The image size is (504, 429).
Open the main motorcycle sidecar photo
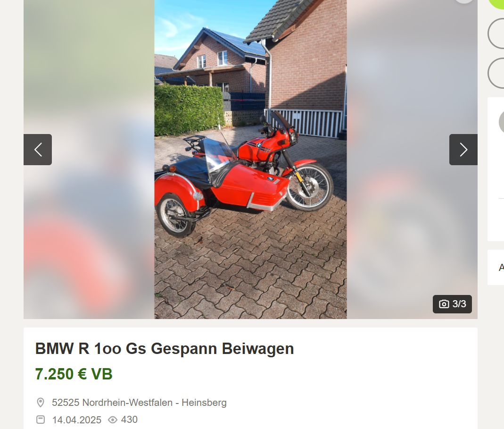point(250,160)
